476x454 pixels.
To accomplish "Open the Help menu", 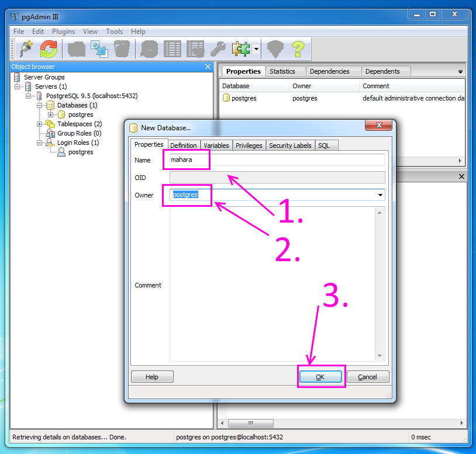I will pos(138,32).
